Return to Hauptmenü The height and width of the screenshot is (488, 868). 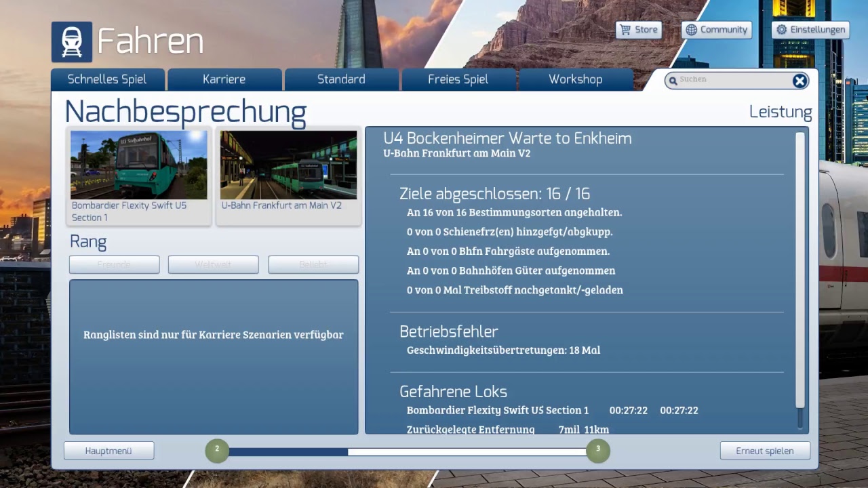(x=108, y=451)
